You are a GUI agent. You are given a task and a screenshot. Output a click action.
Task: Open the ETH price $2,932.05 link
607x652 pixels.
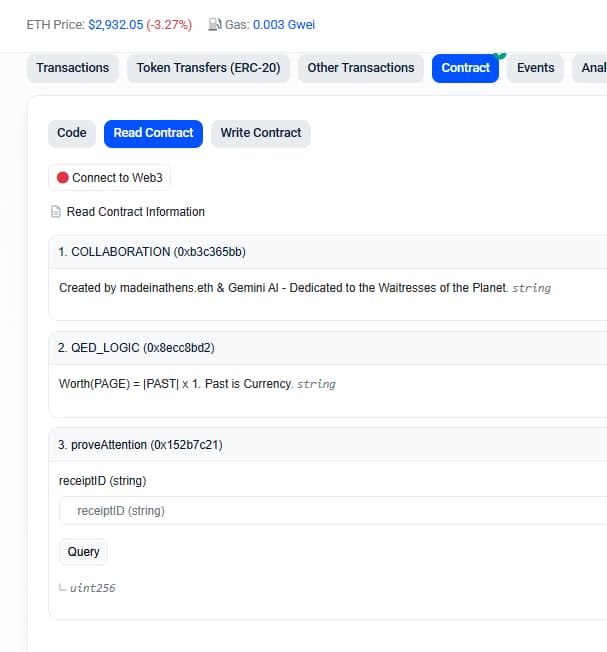[116, 24]
